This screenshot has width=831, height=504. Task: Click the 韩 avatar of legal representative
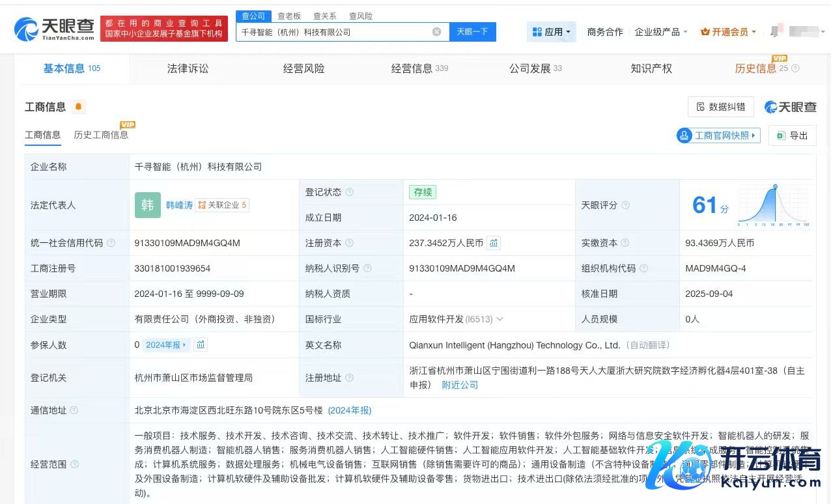coord(148,205)
